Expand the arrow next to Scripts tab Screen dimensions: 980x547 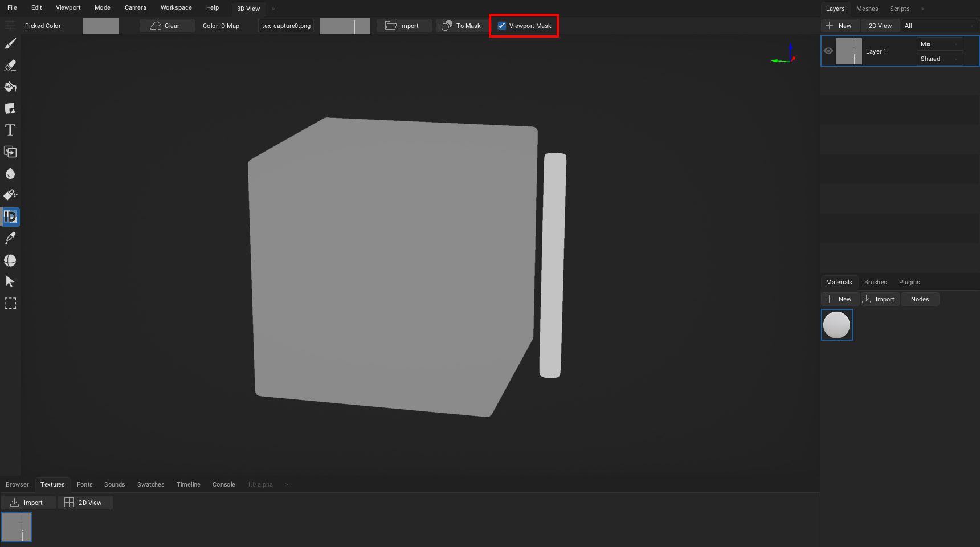(x=923, y=9)
